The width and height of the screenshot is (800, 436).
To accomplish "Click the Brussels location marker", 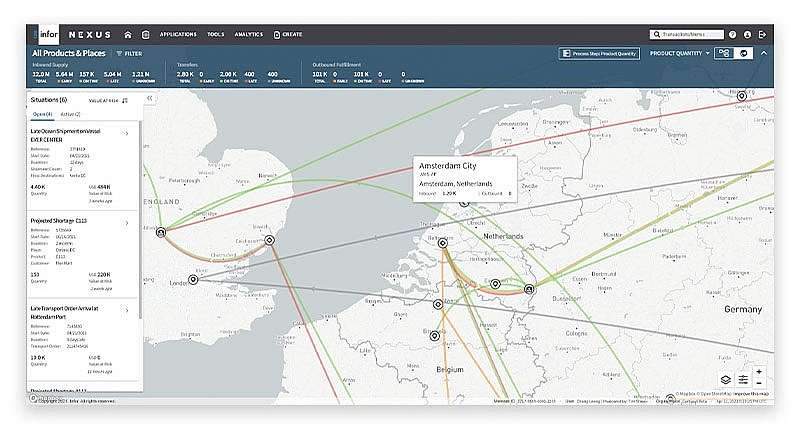I will point(434,336).
